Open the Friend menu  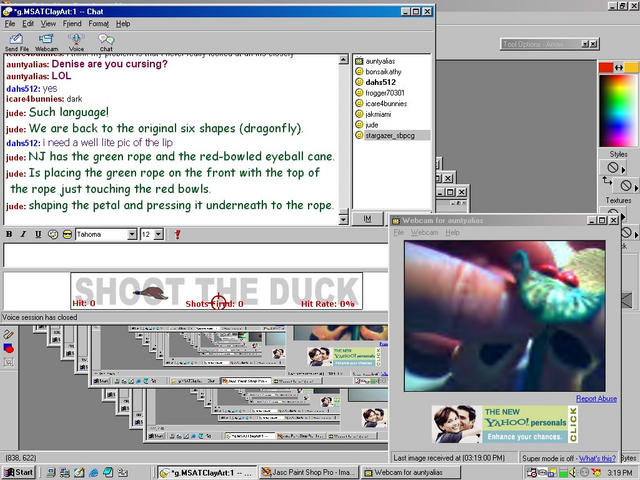(x=72, y=24)
